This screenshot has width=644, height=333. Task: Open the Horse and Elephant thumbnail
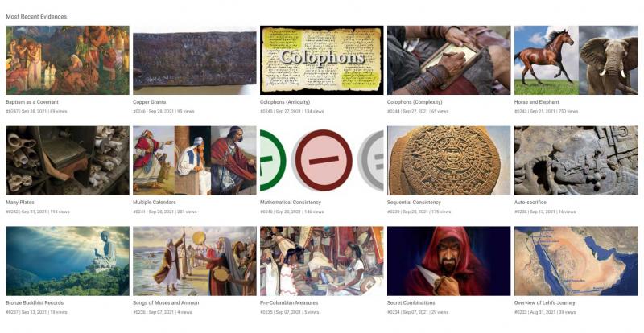pos(576,60)
